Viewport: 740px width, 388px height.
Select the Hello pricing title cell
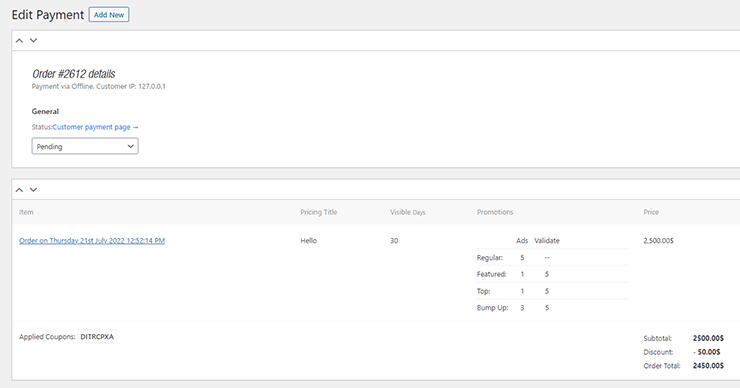(x=309, y=241)
